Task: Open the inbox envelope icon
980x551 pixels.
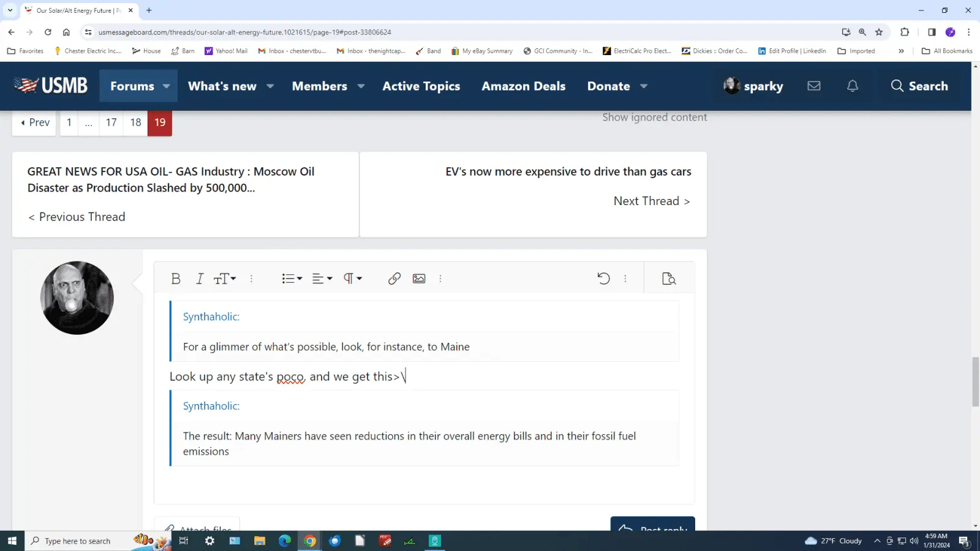Action: click(x=813, y=86)
